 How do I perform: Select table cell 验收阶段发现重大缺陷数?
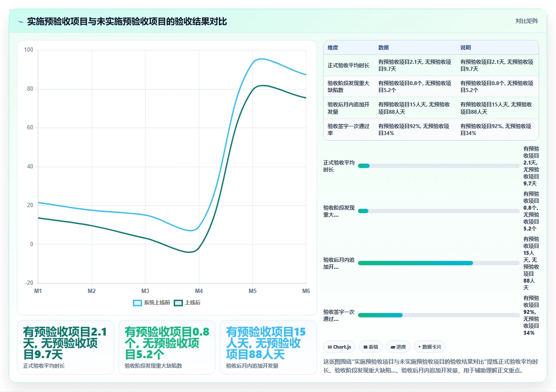(349, 86)
